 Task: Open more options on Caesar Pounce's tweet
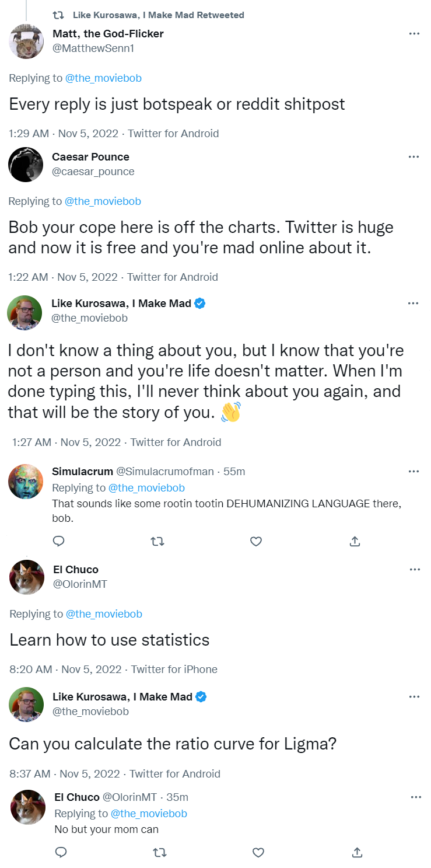[414, 157]
